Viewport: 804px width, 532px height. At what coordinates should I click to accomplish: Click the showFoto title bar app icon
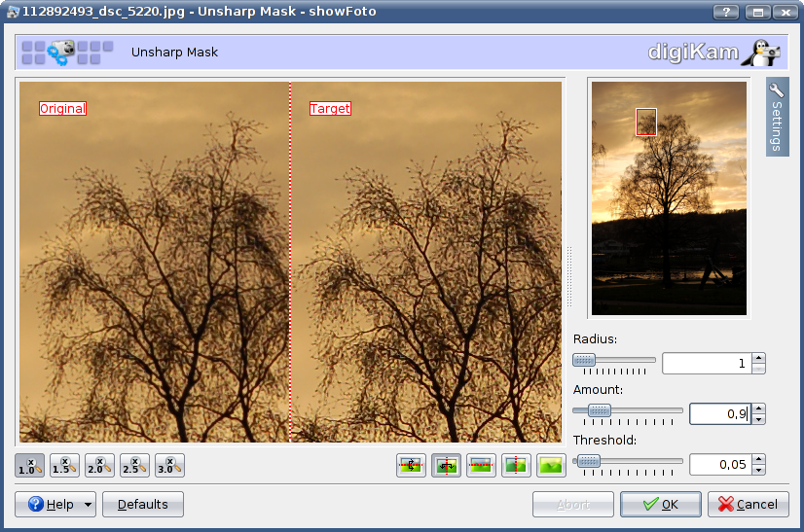(x=13, y=12)
